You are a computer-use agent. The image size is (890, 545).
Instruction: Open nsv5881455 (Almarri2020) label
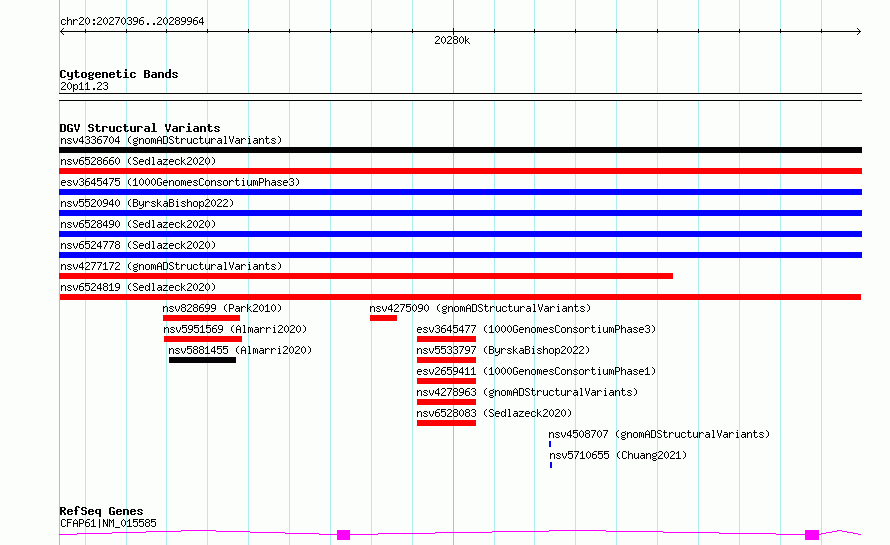240,350
